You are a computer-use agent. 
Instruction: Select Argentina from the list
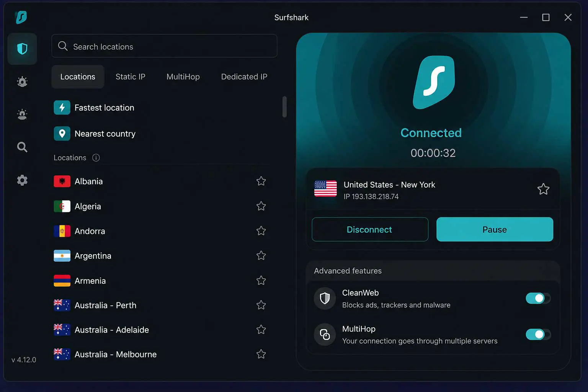click(161, 256)
